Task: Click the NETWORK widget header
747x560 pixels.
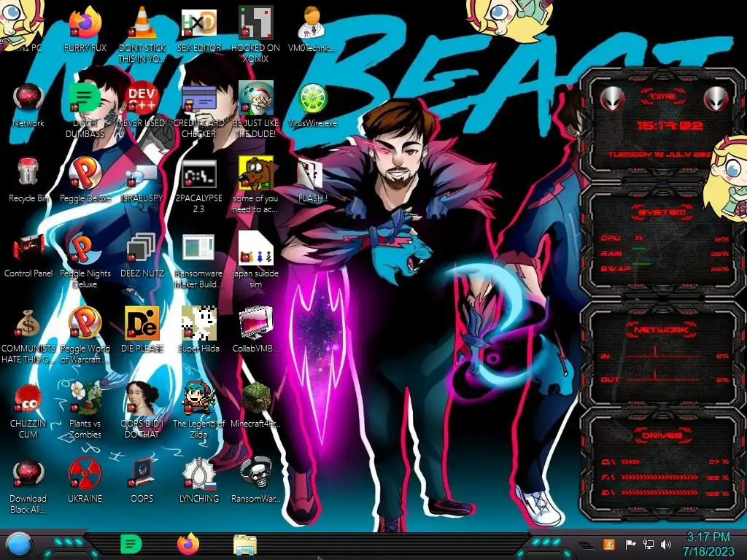Action: pos(662,330)
